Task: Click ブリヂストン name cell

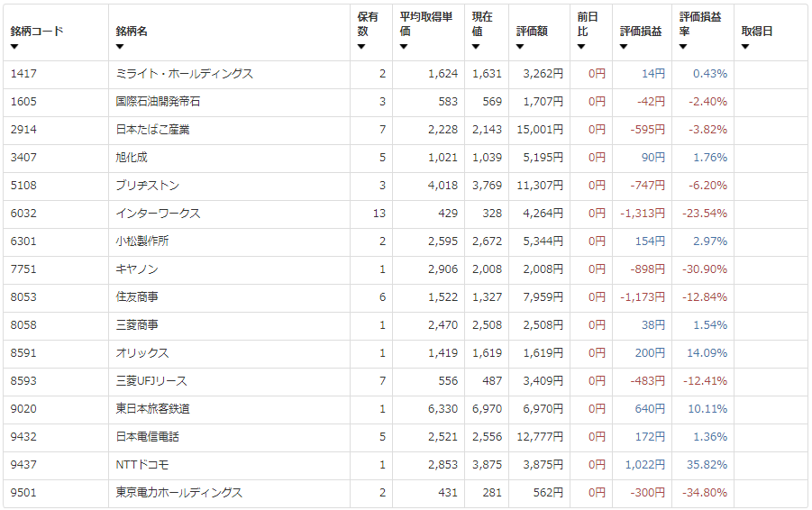Action: tap(148, 186)
